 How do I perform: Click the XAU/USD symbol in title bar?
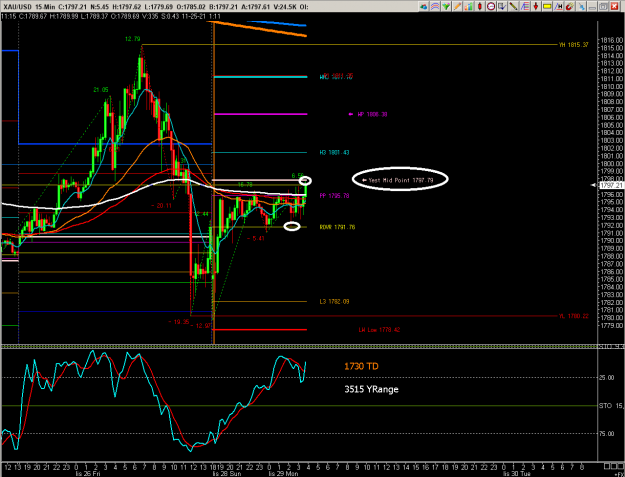(17, 7)
